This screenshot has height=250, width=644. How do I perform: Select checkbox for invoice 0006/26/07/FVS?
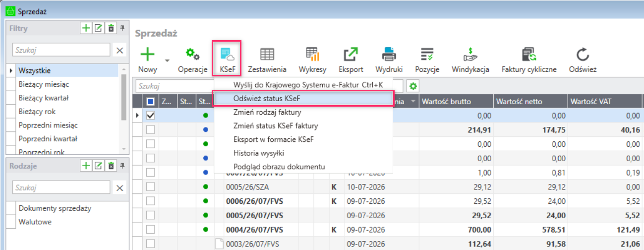(151, 201)
